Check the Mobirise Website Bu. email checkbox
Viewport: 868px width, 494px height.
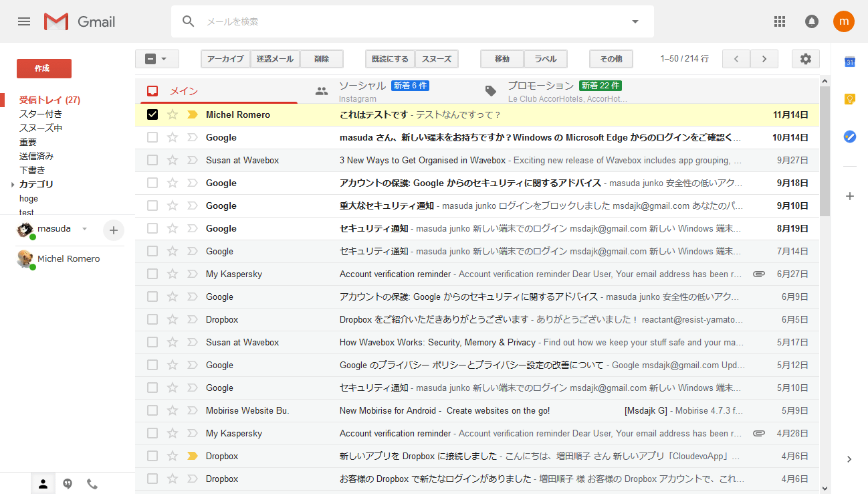click(152, 410)
